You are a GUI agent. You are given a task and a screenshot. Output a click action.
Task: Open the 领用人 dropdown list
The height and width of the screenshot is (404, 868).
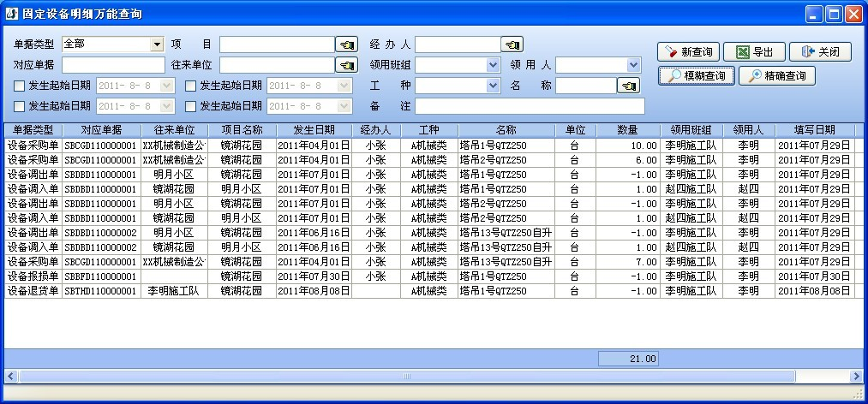click(633, 65)
